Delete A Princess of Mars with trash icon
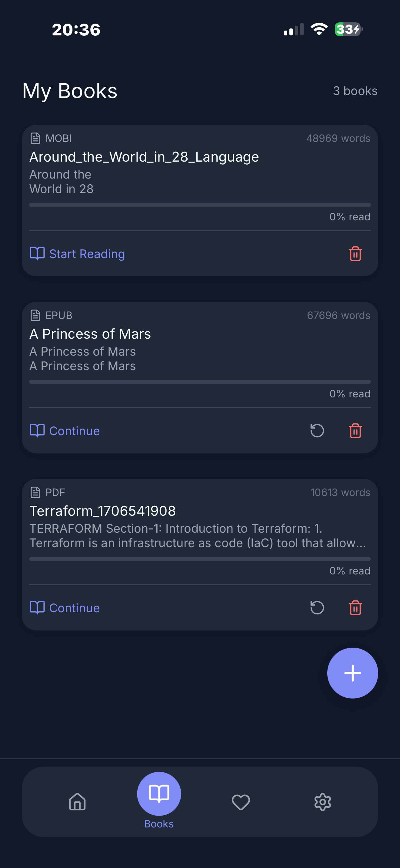 click(355, 431)
